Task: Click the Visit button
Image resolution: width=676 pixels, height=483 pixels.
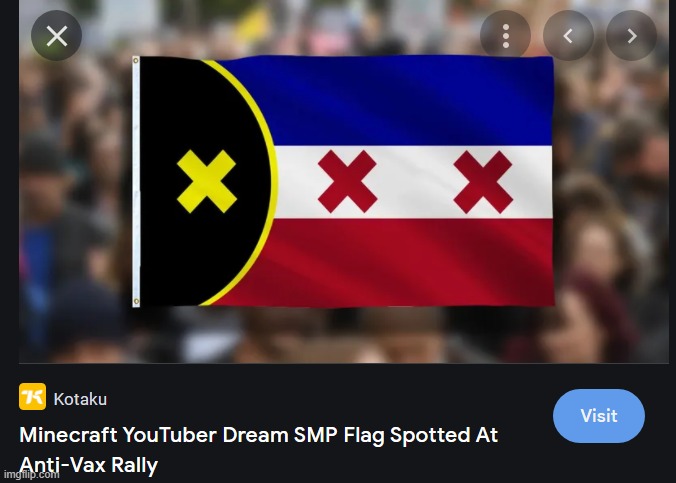Action: (599, 416)
